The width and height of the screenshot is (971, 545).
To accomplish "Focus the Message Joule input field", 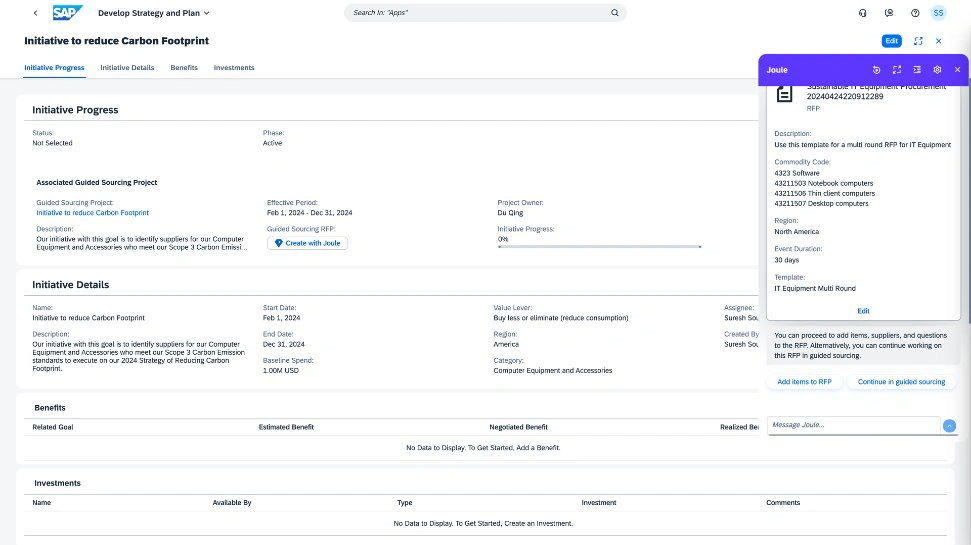I will click(854, 425).
